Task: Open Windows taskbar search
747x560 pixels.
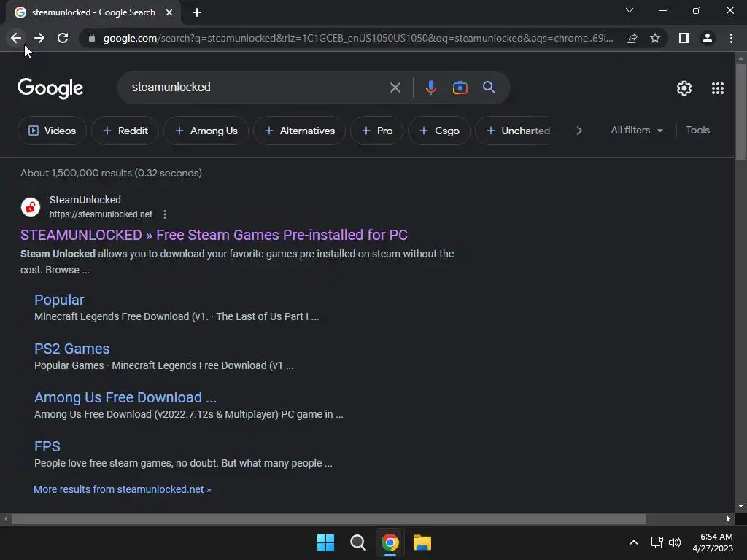Action: point(357,542)
